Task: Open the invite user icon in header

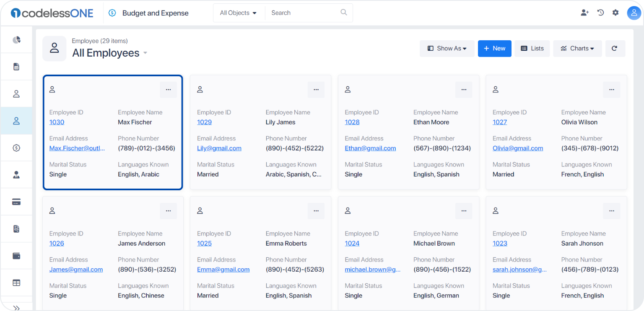Action: click(584, 13)
